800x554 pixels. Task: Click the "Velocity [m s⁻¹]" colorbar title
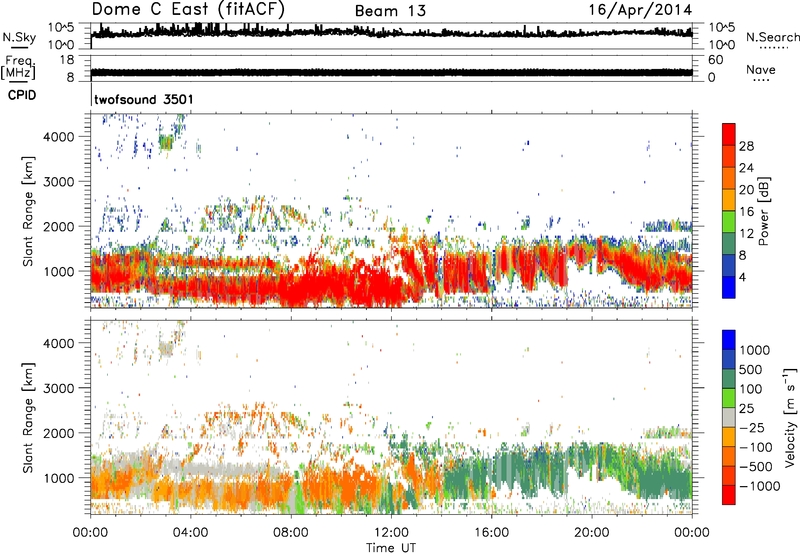point(790,418)
